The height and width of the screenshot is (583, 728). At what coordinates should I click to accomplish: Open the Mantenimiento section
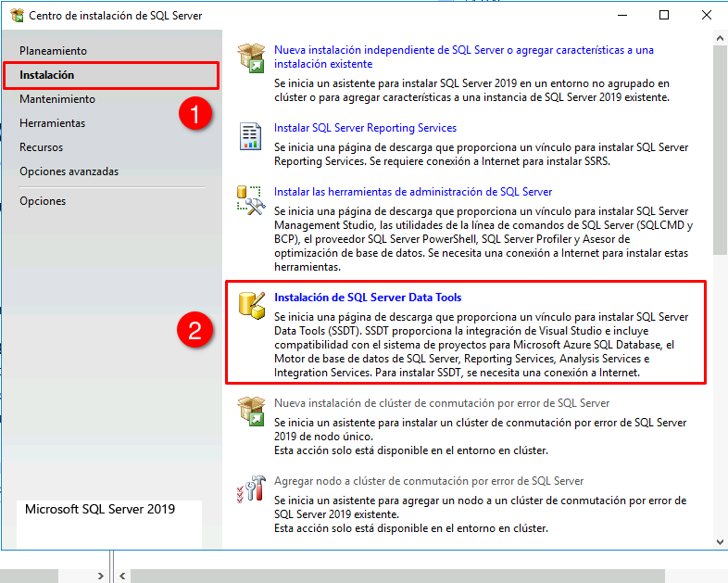57,99
